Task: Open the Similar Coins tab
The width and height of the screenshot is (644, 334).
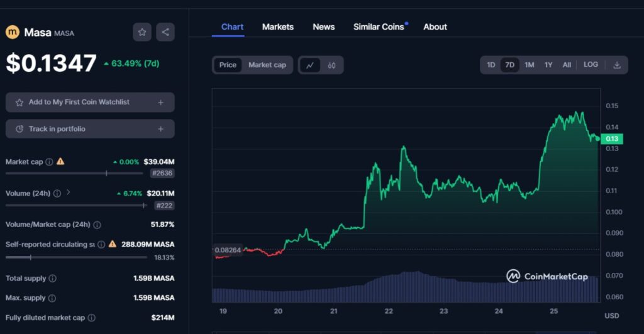Action: coord(379,26)
